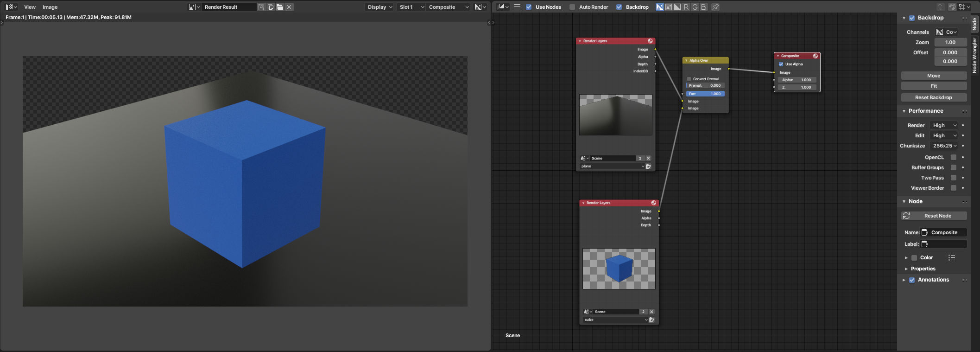Image resolution: width=980 pixels, height=352 pixels.
Task: Click the Move backdrop button
Action: 934,76
